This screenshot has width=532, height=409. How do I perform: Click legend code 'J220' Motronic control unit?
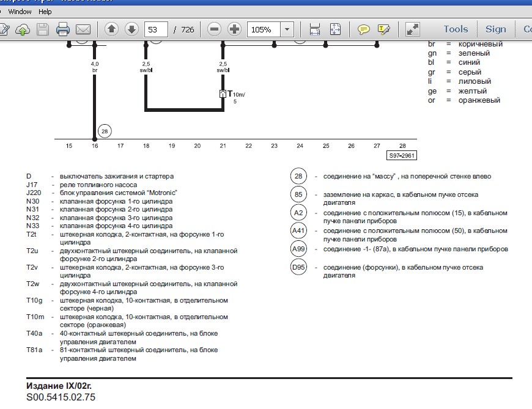point(34,193)
